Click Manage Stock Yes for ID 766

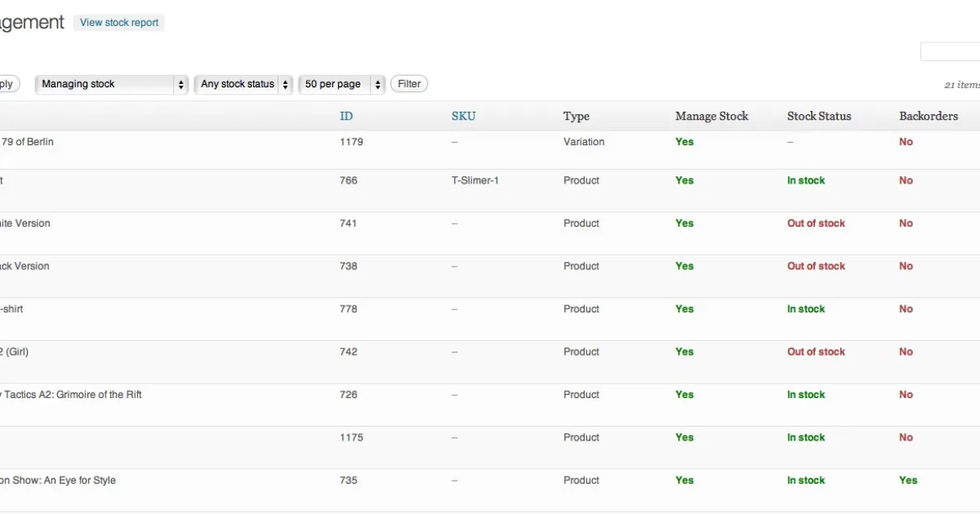click(x=684, y=180)
